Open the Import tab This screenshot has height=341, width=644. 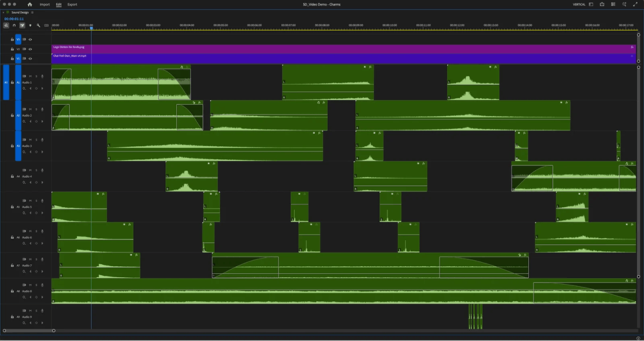coord(45,4)
